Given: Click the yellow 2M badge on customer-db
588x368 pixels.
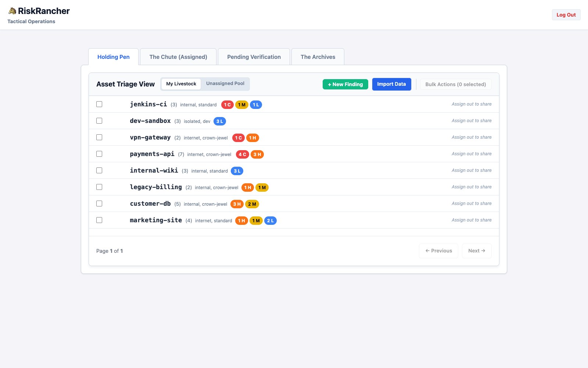Looking at the screenshot, I should [x=252, y=204].
